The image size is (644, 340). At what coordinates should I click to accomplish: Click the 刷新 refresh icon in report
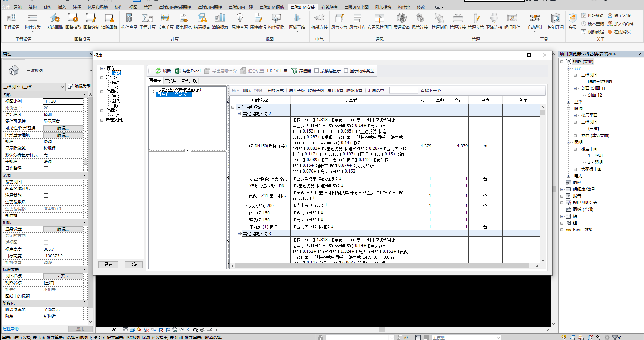[x=158, y=71]
